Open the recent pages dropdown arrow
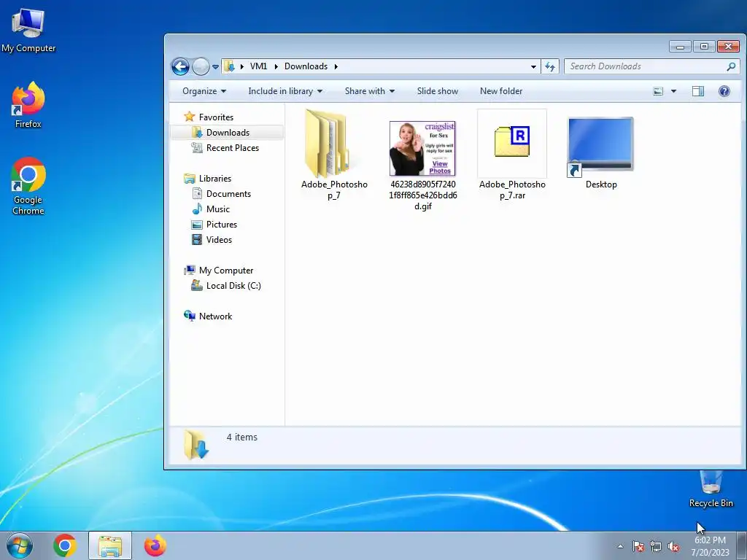This screenshot has height=560, width=747. pyautogui.click(x=215, y=67)
